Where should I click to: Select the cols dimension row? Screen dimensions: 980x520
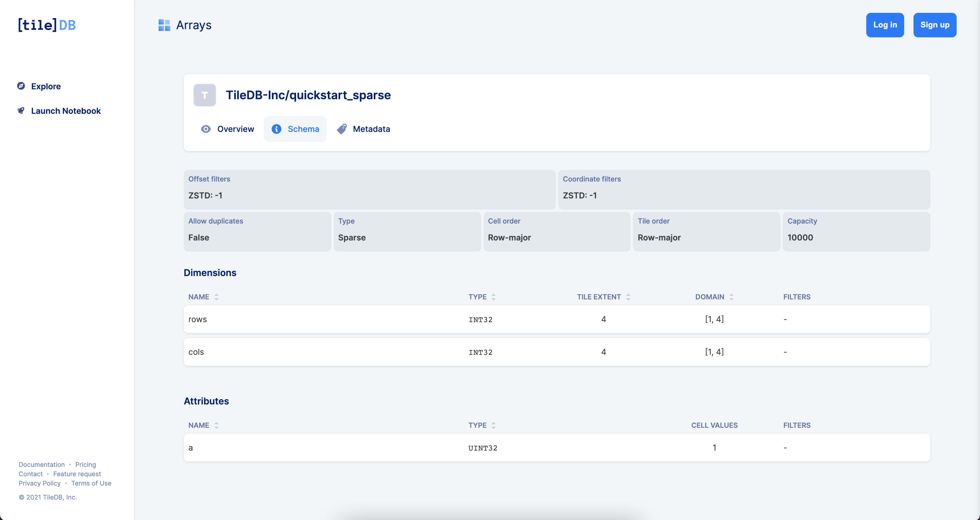[x=556, y=352]
